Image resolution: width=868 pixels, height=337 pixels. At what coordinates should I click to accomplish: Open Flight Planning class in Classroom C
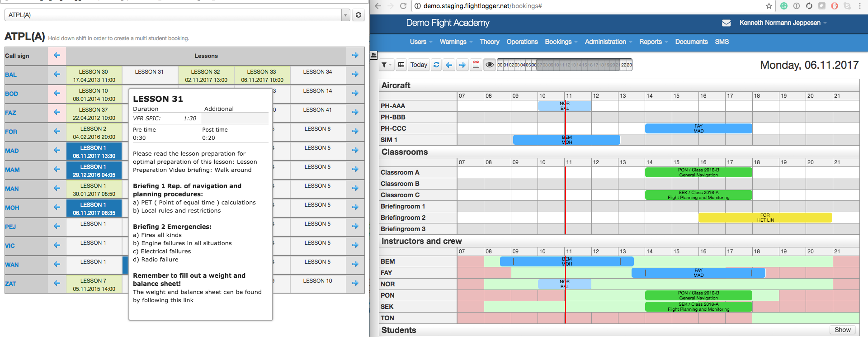point(698,195)
